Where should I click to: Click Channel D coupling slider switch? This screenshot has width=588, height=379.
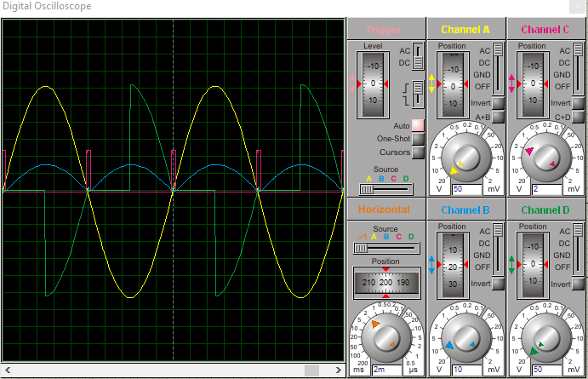[578, 250]
